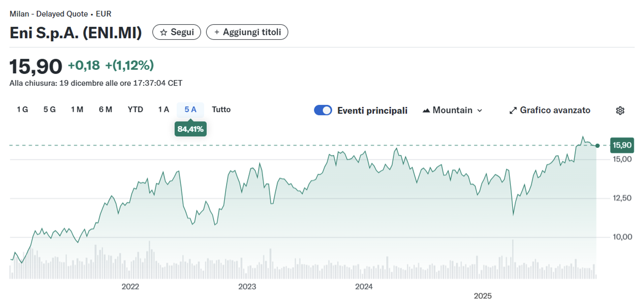
Task: Switch to the 6 M range
Action: 106,110
